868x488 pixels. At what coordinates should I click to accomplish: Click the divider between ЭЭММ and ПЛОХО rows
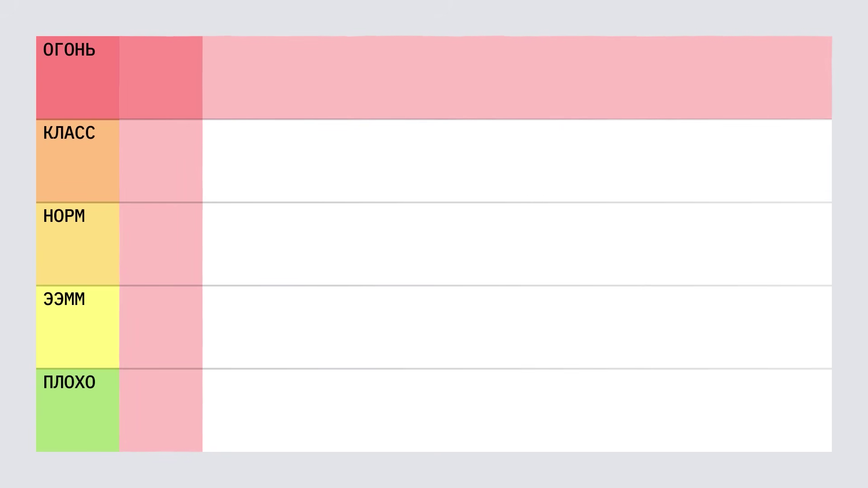coord(517,369)
